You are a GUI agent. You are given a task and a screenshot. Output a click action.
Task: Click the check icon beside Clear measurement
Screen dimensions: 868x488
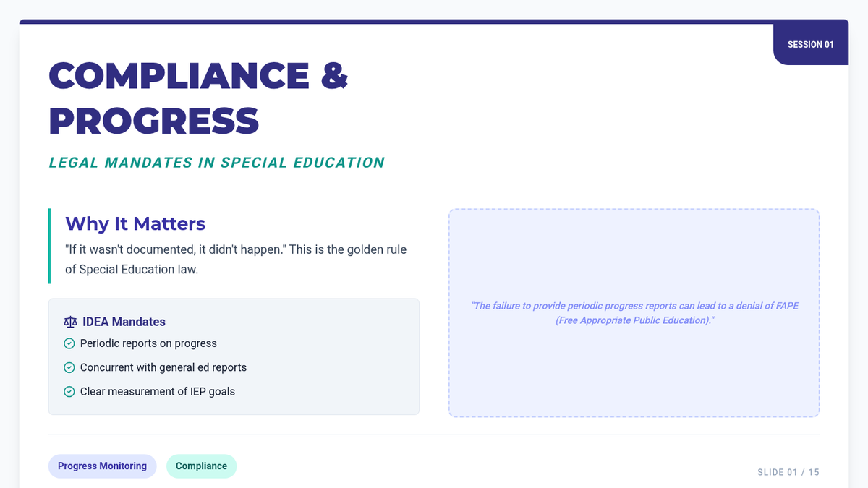pyautogui.click(x=69, y=391)
